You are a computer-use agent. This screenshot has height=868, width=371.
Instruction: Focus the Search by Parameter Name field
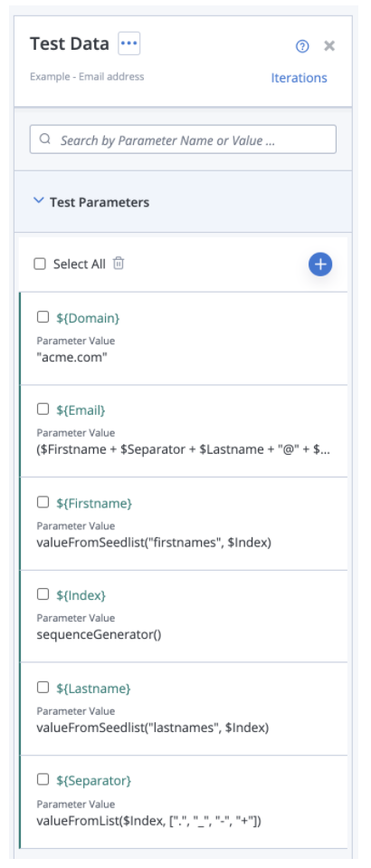click(183, 140)
